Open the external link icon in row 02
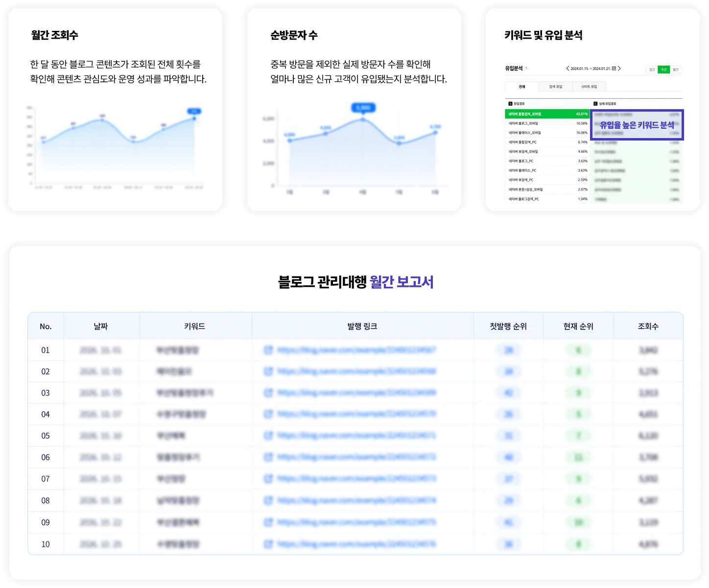The width and height of the screenshot is (709, 588). coord(268,372)
